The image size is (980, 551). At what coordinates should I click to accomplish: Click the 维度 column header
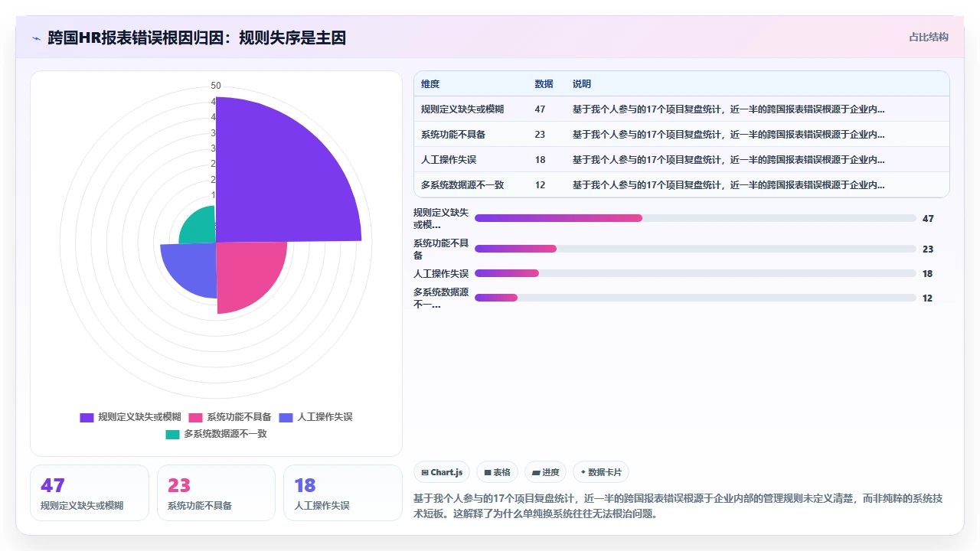point(430,84)
